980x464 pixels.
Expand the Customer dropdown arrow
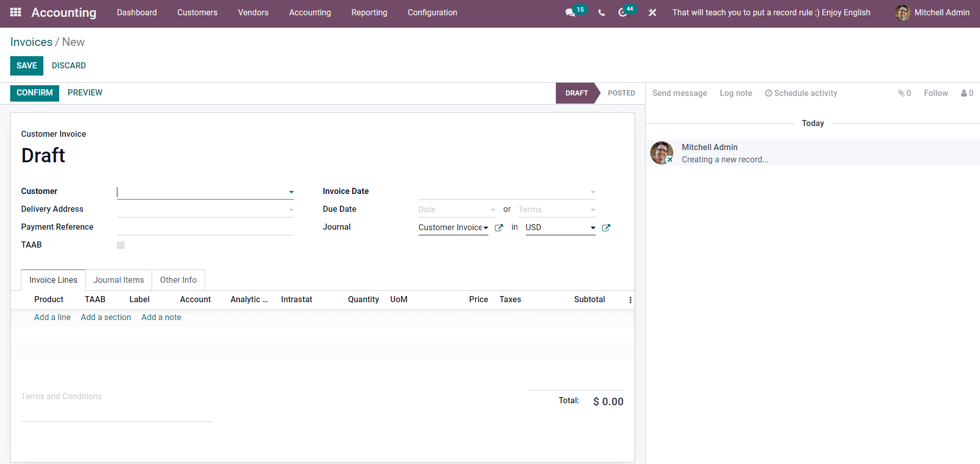click(291, 192)
